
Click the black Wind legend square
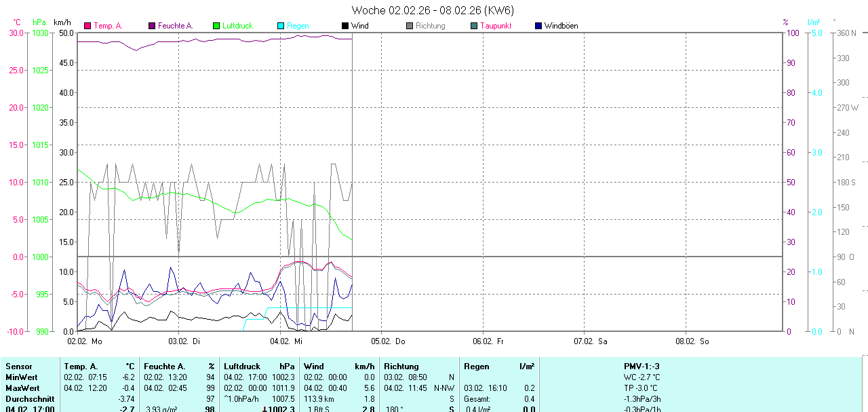[x=345, y=26]
